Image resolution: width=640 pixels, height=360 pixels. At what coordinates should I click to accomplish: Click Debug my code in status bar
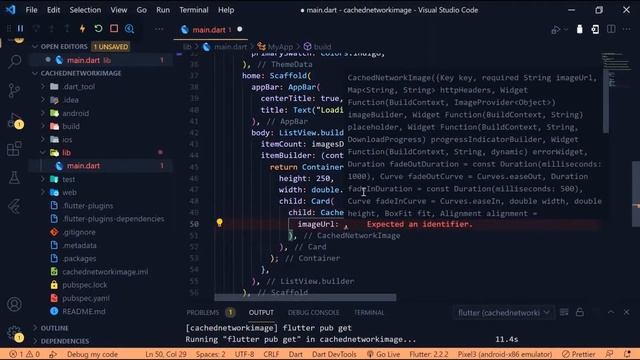pos(92,354)
